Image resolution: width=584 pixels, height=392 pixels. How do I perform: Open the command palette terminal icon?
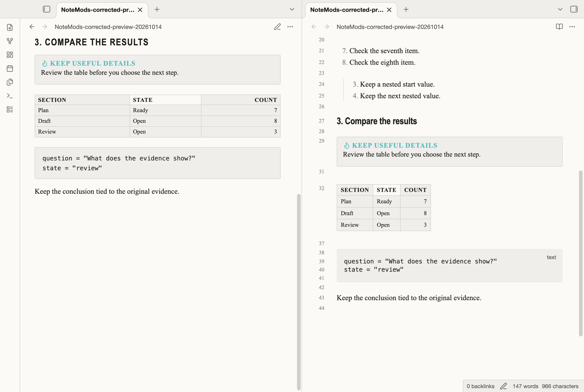click(10, 96)
